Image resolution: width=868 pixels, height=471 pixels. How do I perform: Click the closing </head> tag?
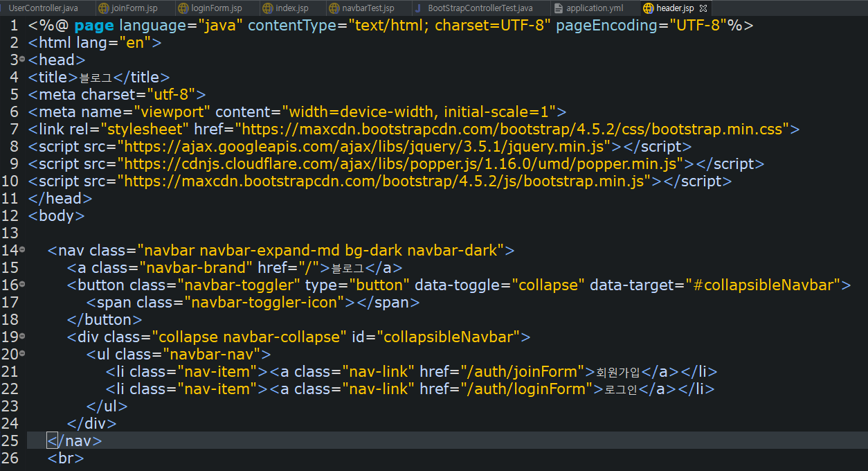point(60,199)
